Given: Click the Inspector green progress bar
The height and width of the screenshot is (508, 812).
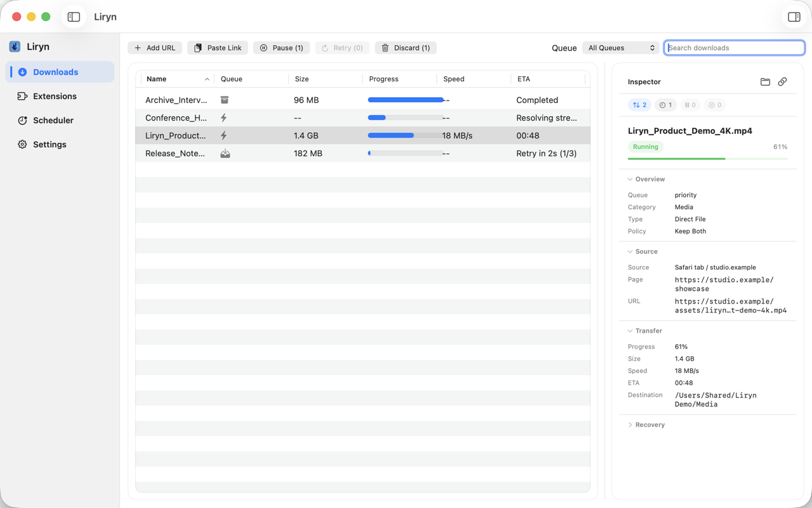Looking at the screenshot, I should (707, 159).
